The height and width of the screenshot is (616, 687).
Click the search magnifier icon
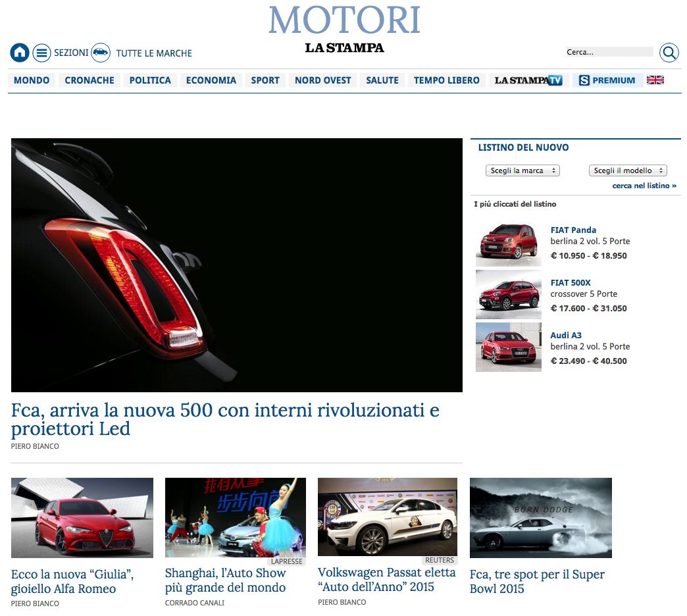669,53
